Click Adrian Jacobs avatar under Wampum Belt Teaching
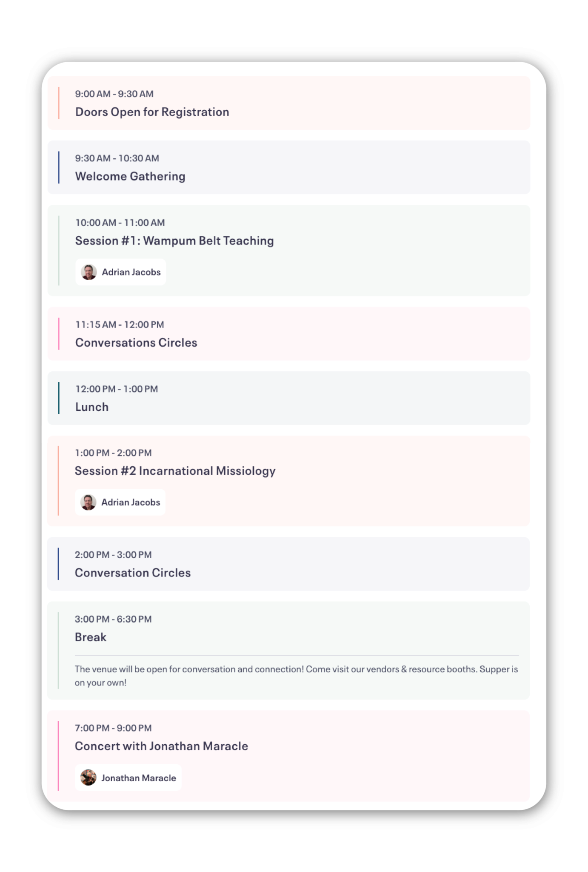588x872 pixels. coord(89,272)
